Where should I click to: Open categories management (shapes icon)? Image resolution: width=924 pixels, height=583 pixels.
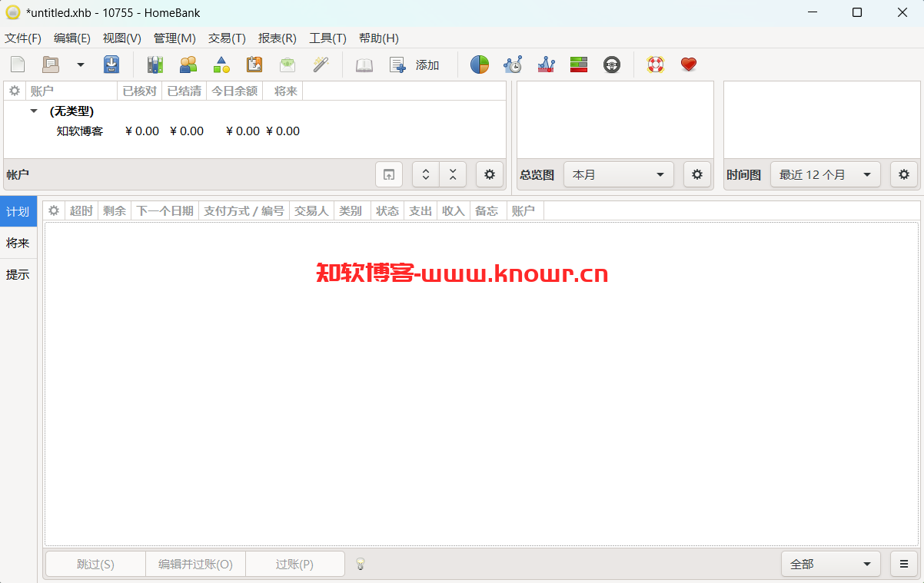coord(221,65)
